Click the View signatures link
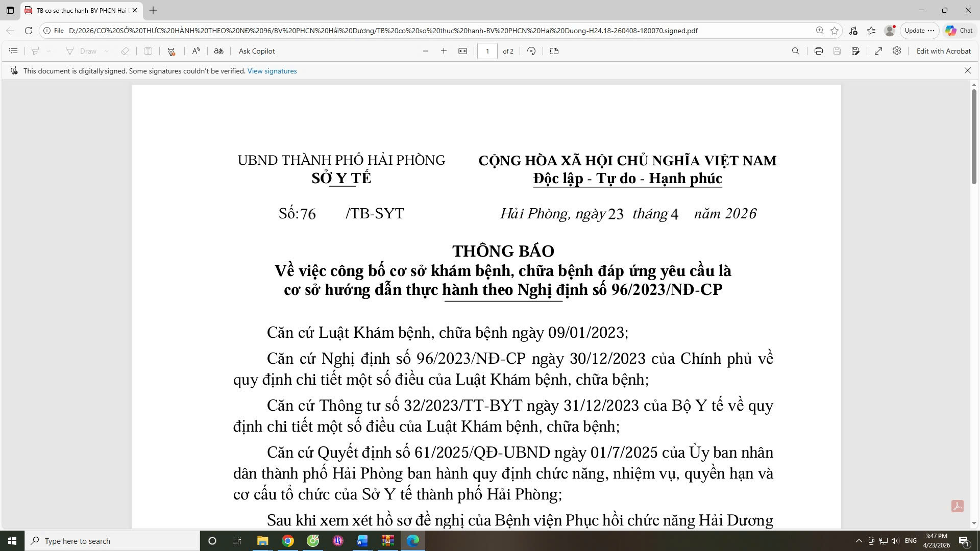The height and width of the screenshot is (551, 980). [x=272, y=71]
